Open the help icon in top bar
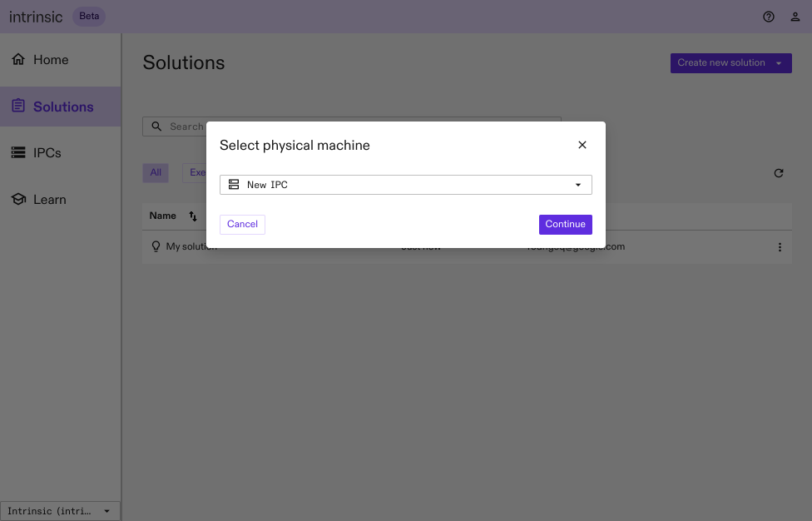This screenshot has height=521, width=812. coord(769,17)
